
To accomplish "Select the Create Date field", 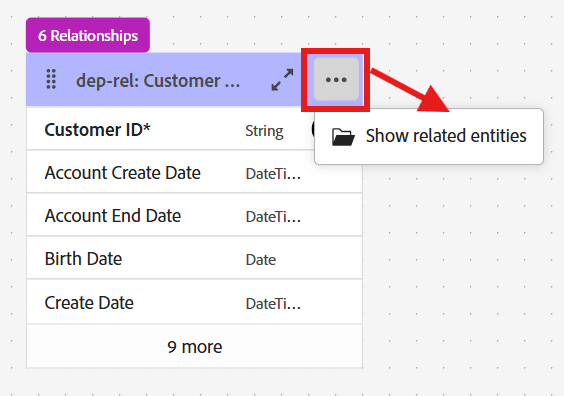I will pyautogui.click(x=194, y=302).
